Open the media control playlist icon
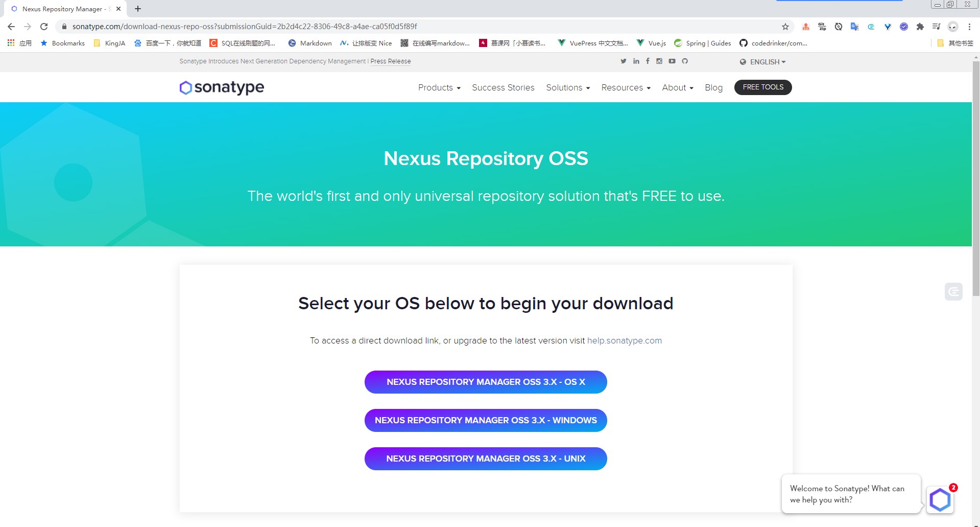Image resolution: width=980 pixels, height=527 pixels. [937, 27]
